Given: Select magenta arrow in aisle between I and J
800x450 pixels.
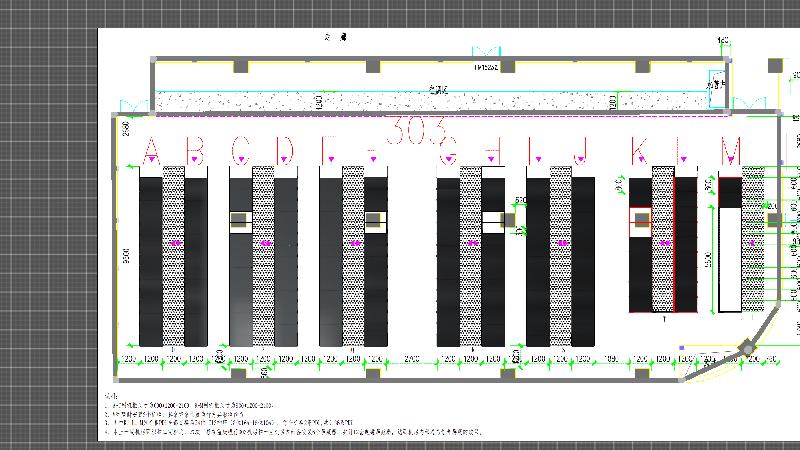Looking at the screenshot, I should coord(562,243).
